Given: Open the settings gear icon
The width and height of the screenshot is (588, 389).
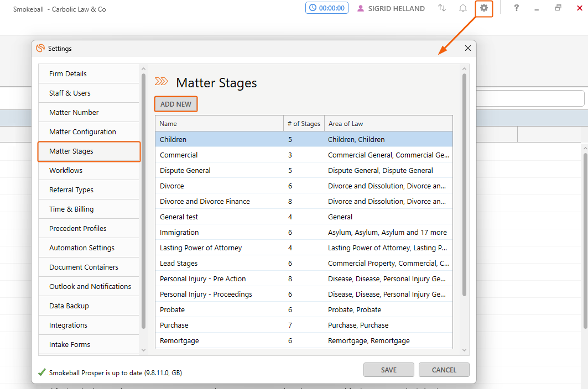Looking at the screenshot, I should point(484,8).
